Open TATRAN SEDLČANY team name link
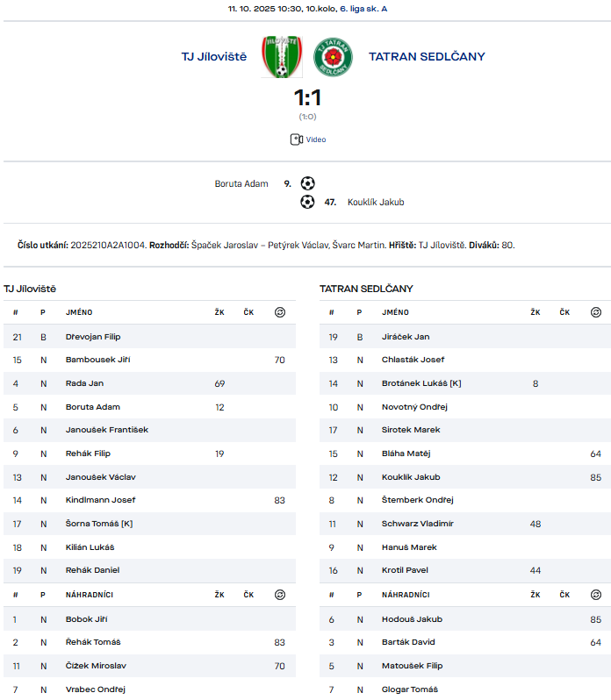The image size is (611, 700). coord(427,57)
